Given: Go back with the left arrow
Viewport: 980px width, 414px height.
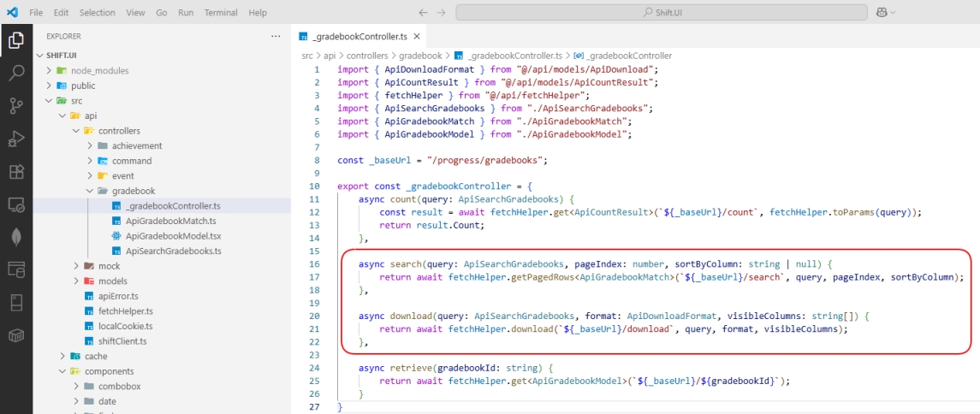Looking at the screenshot, I should pos(423,13).
